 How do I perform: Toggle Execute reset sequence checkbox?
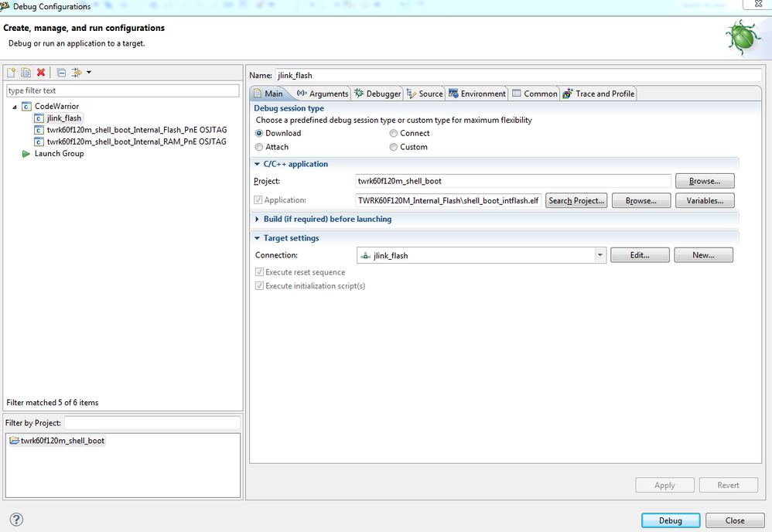point(259,272)
